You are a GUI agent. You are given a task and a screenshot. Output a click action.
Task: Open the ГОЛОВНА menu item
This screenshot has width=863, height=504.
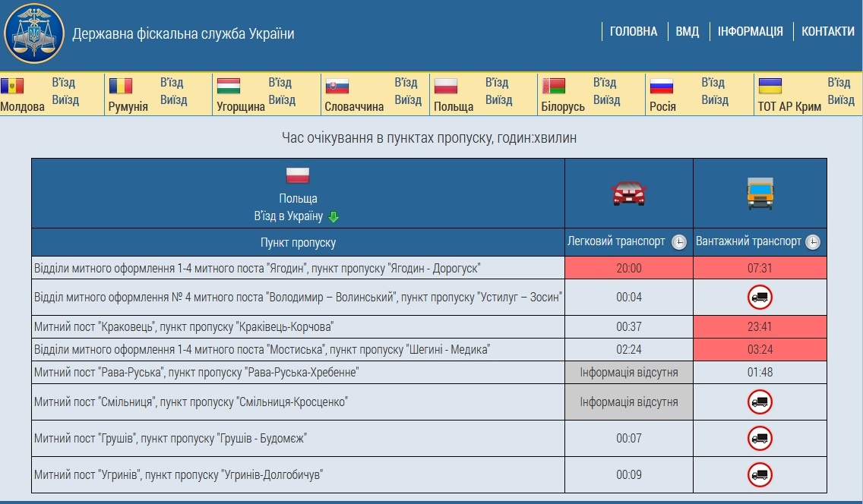click(634, 31)
